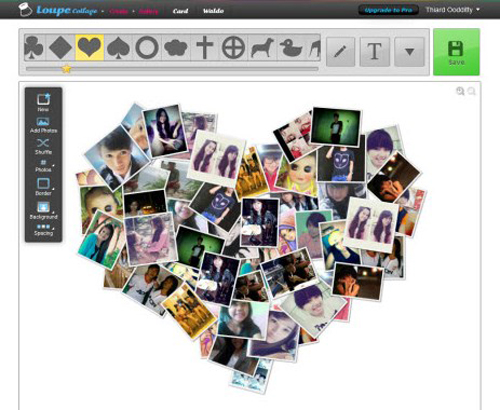
Task: Open the Create menu item
Action: point(118,11)
